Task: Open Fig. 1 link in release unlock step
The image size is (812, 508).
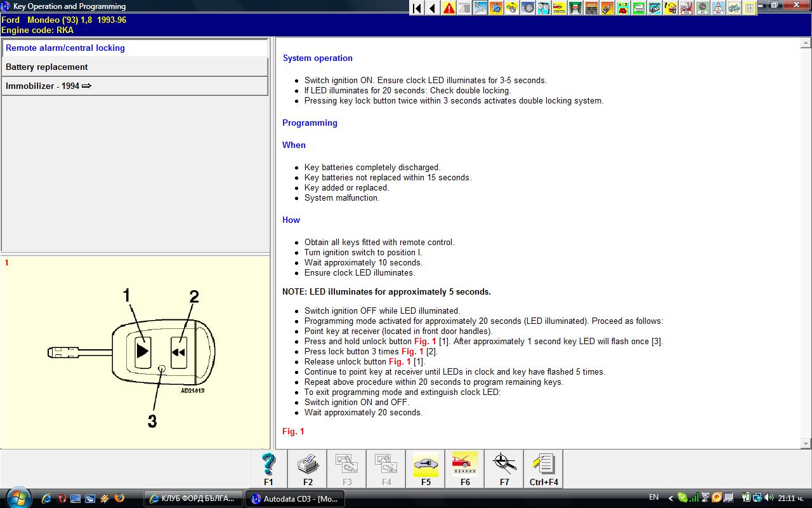Action: [400, 361]
